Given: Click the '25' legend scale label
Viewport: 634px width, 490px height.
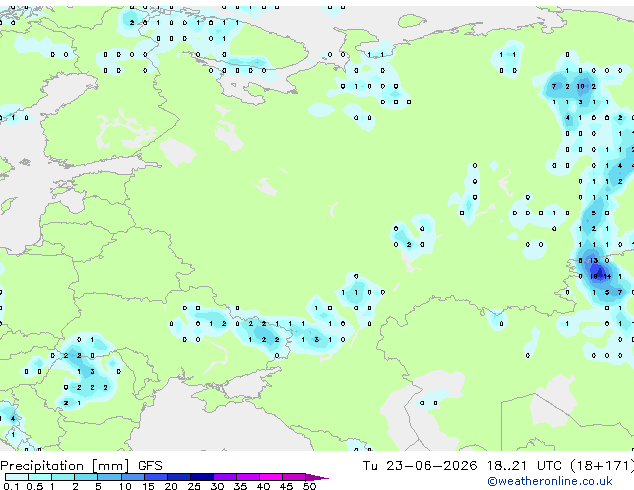Looking at the screenshot, I should coord(194,486).
